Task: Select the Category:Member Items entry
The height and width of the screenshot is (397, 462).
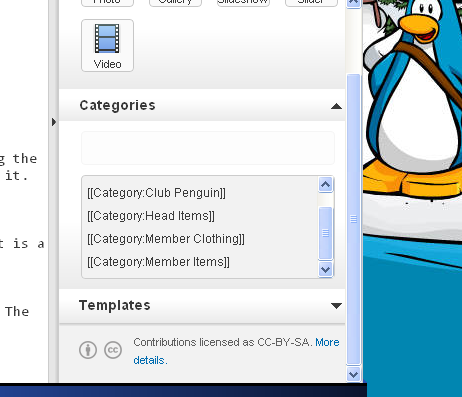Action: (x=158, y=262)
